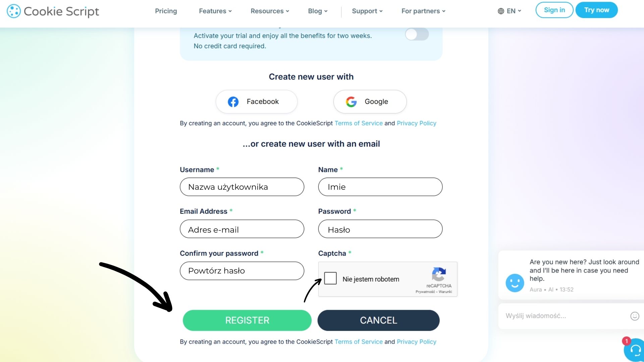The height and width of the screenshot is (362, 644).
Task: Open the emoji picker in chat
Action: [x=635, y=316]
